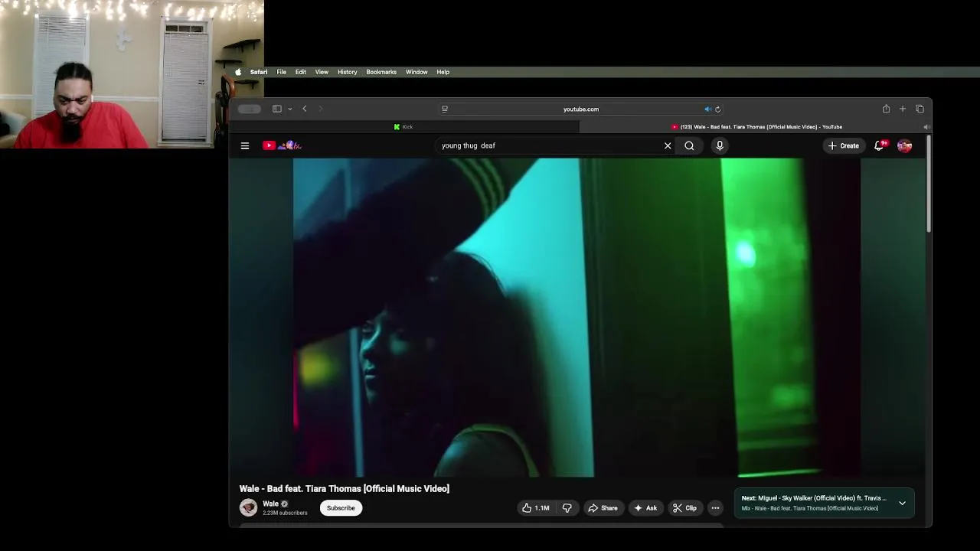Open the page reader menu icon
The width and height of the screenshot is (980, 551).
tap(445, 109)
